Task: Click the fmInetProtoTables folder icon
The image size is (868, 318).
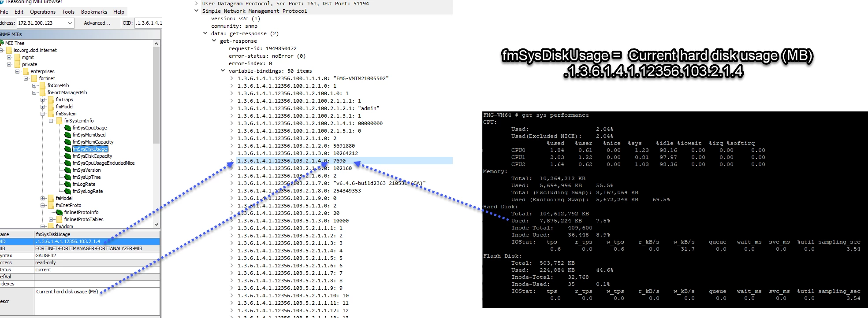Action: 59,220
